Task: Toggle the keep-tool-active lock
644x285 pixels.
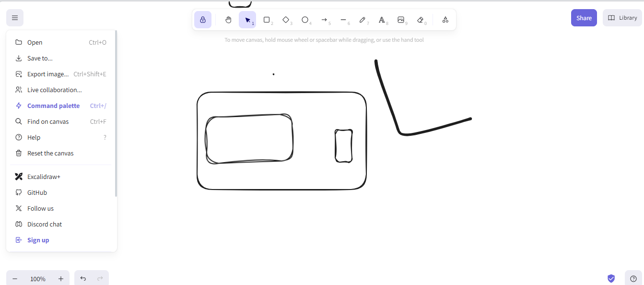Action: (203, 20)
